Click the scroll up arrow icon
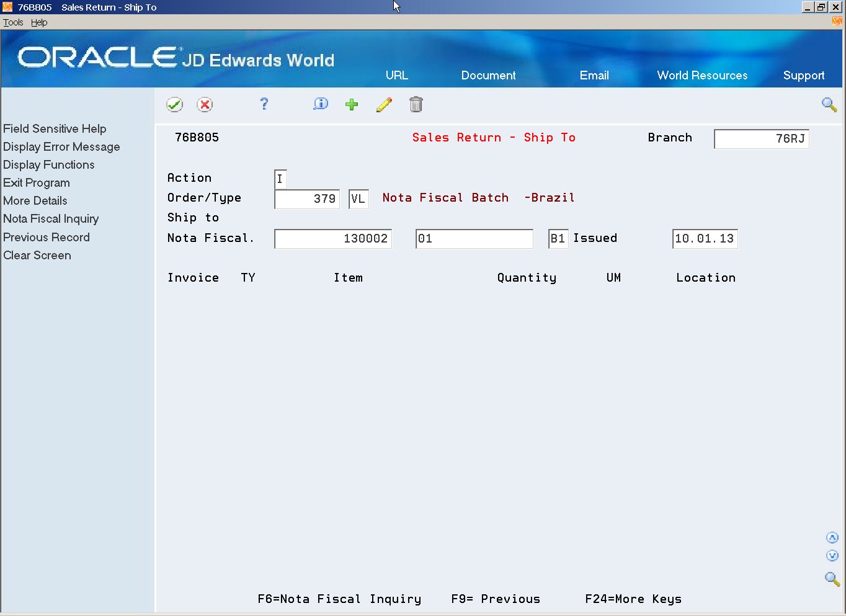 (x=832, y=538)
